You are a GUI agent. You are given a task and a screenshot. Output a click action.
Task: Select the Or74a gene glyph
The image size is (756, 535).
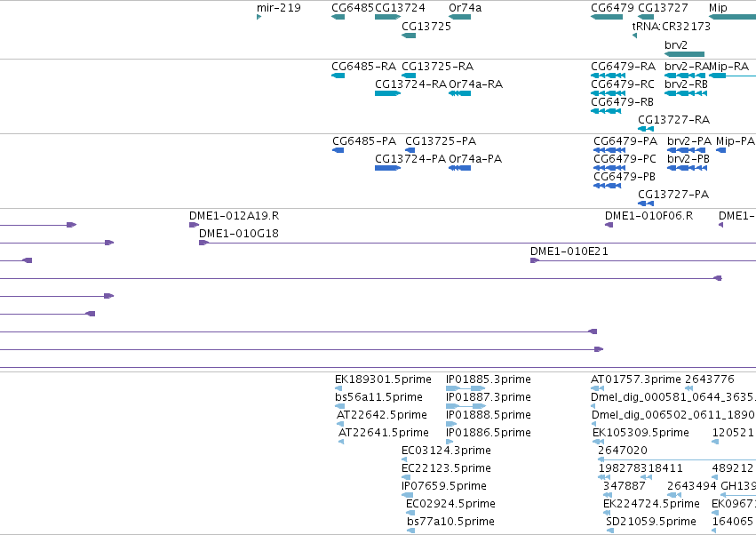pyautogui.click(x=459, y=17)
